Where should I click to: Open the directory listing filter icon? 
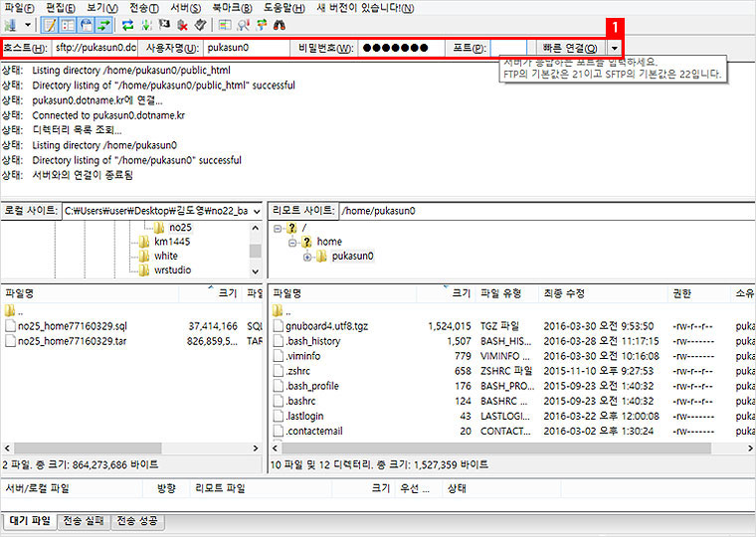(225, 24)
